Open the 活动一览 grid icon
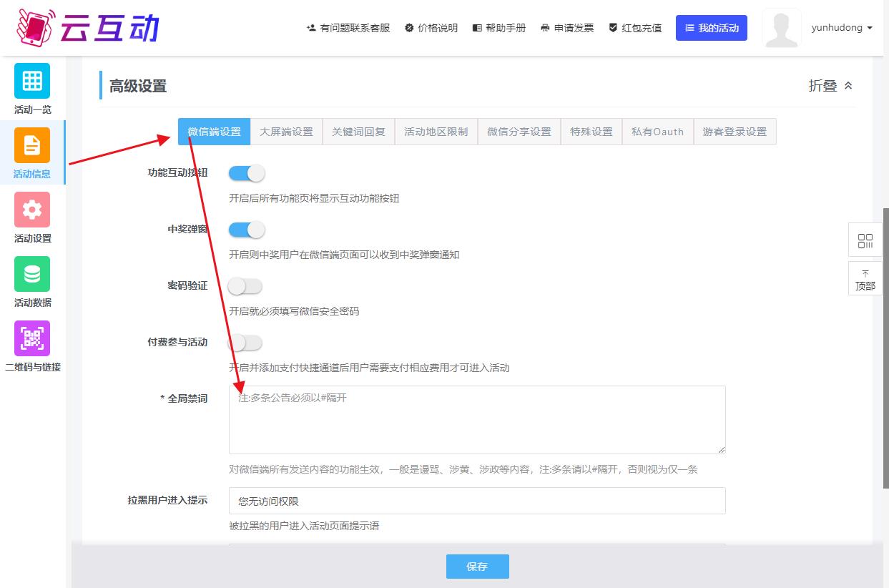The width and height of the screenshot is (889, 588). (32, 81)
